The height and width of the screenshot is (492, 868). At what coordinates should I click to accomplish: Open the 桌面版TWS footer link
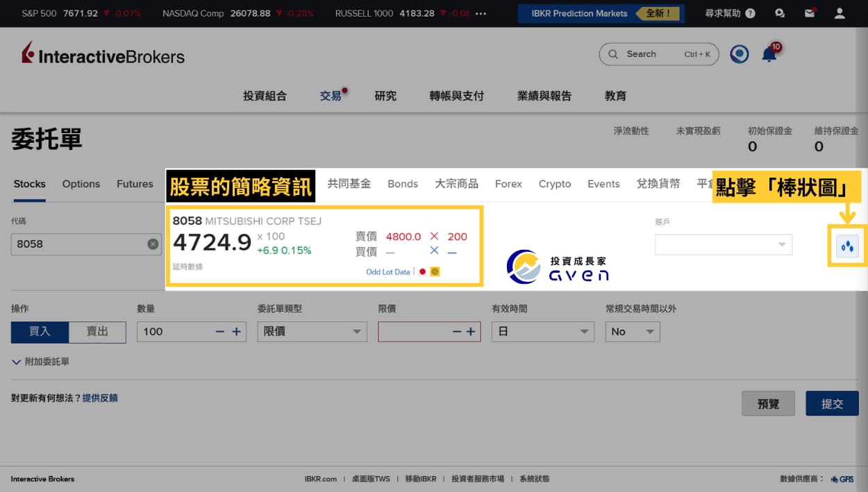pyautogui.click(x=371, y=479)
